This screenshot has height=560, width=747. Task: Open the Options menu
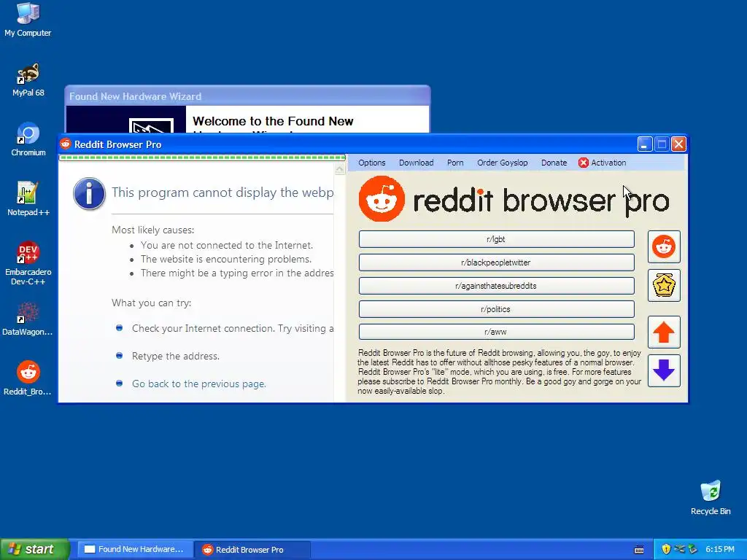371,163
